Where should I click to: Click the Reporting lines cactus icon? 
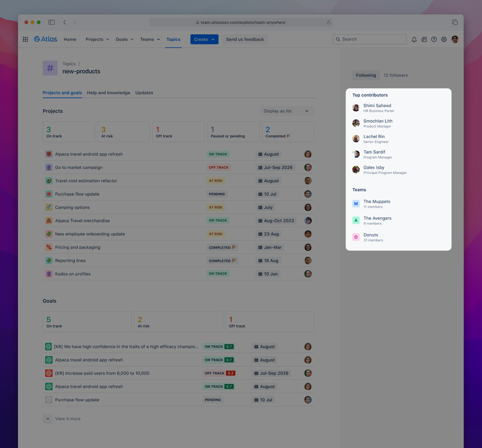[49, 260]
